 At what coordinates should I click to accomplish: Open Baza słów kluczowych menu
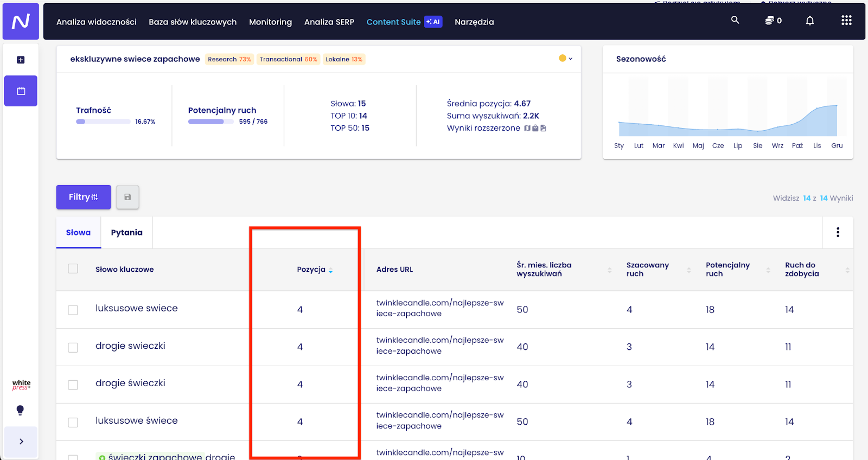tap(193, 22)
